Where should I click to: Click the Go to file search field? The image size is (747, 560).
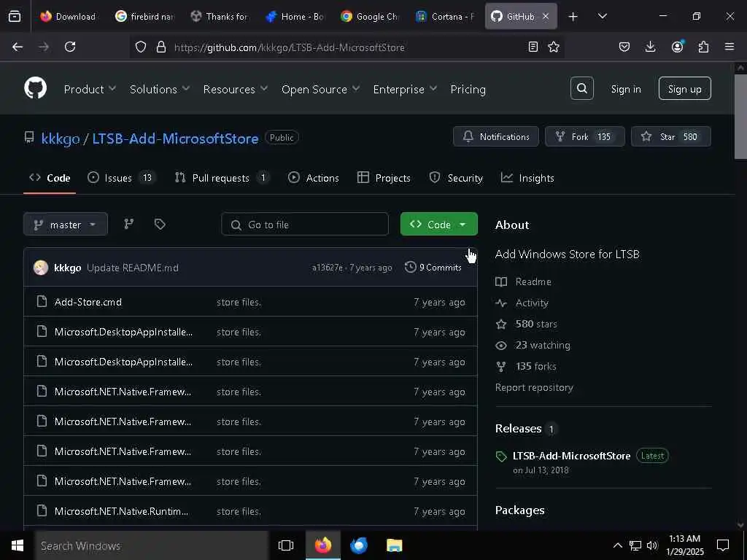point(305,224)
